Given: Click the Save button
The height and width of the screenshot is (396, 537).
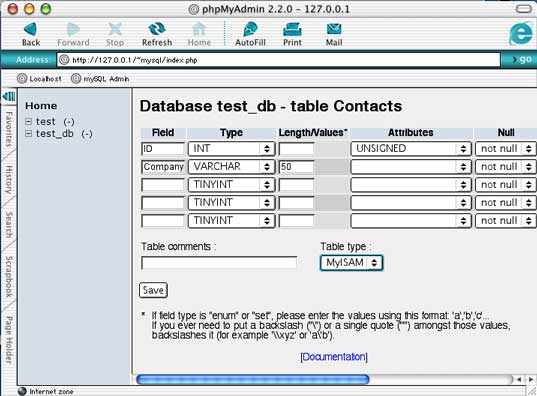Looking at the screenshot, I should coord(153,290).
